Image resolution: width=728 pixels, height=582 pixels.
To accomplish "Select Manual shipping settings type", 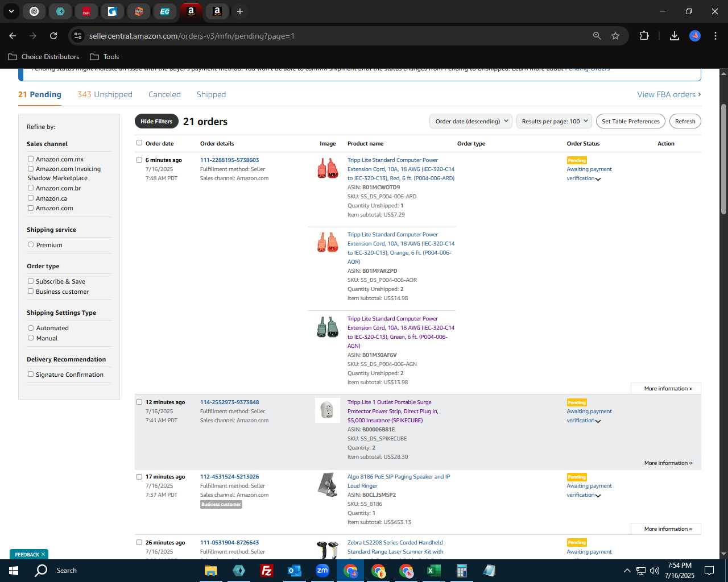I will (x=31, y=338).
